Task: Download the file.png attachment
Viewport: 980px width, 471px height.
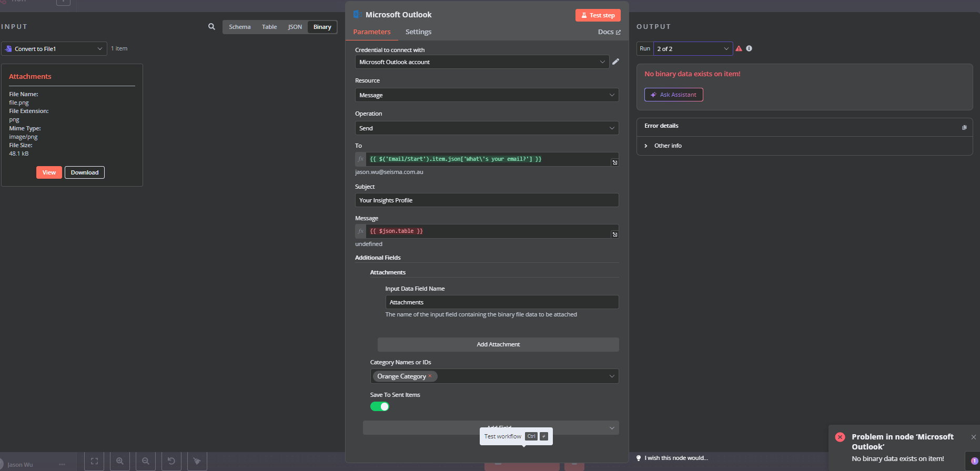Action: pos(85,172)
